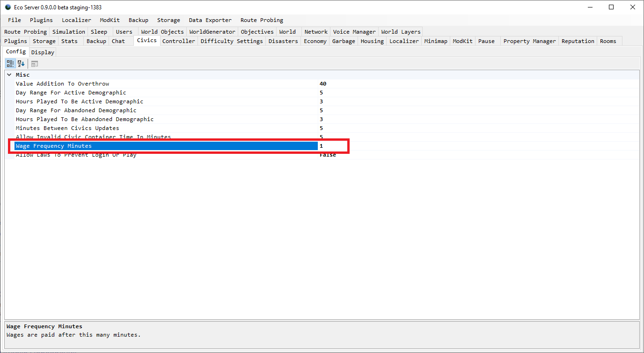Open the ModKit menu
This screenshot has width=644, height=353.
click(110, 20)
